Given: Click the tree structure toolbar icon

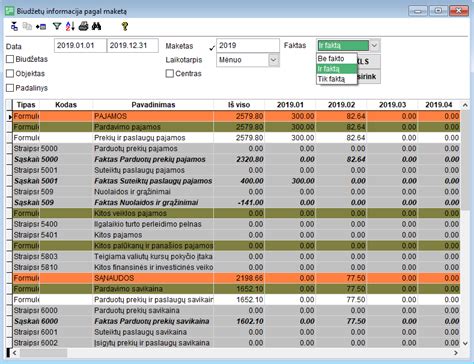Looking at the screenshot, I should 14,26.
